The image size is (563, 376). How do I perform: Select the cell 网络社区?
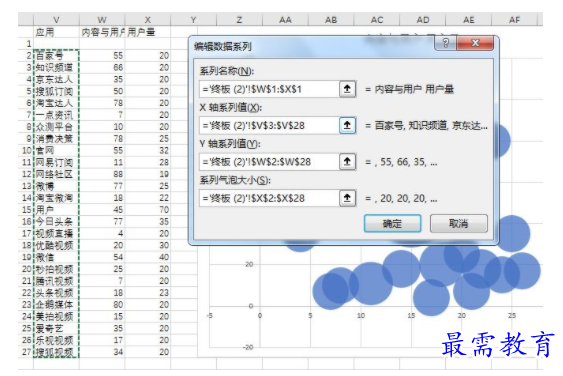pos(56,174)
